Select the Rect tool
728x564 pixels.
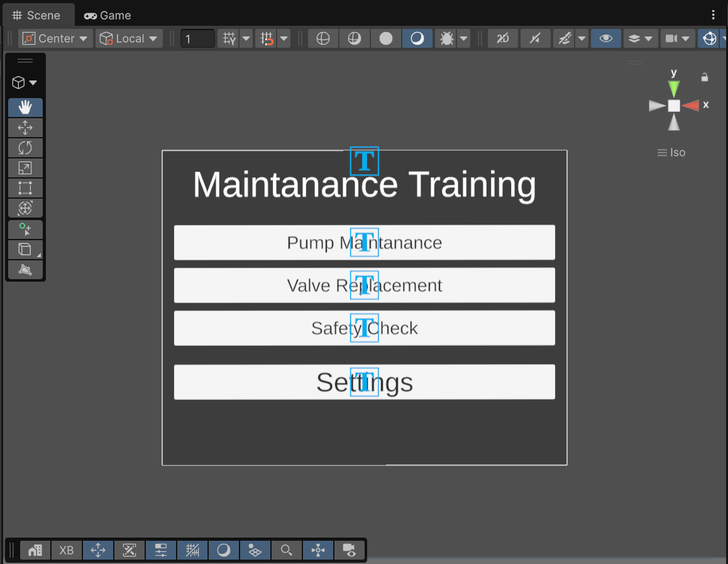tap(25, 187)
